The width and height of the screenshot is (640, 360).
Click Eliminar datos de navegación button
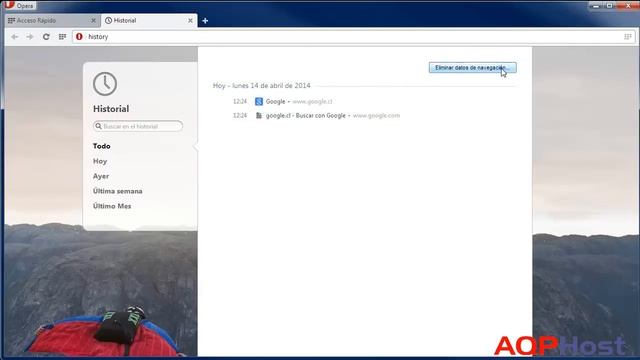472,68
